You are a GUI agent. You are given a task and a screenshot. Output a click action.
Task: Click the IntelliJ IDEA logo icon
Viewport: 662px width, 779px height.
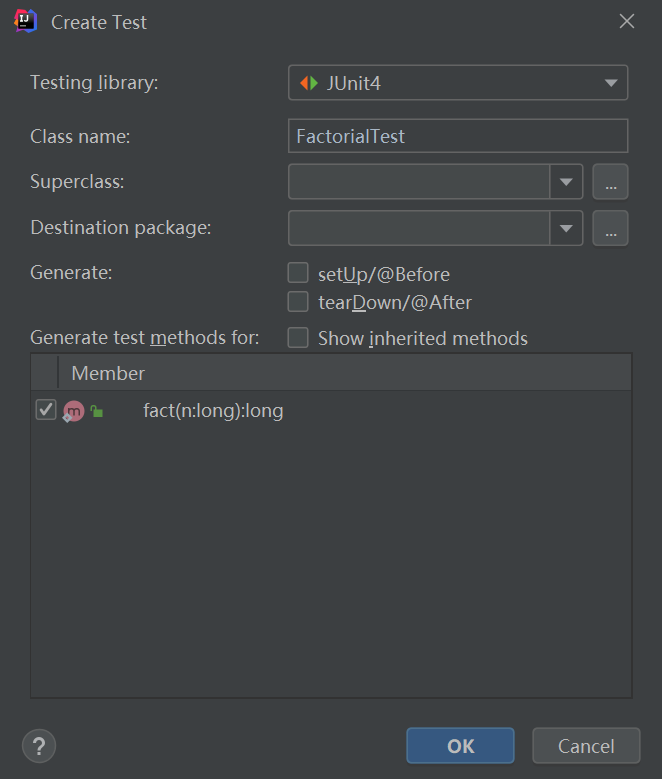[x=25, y=21]
